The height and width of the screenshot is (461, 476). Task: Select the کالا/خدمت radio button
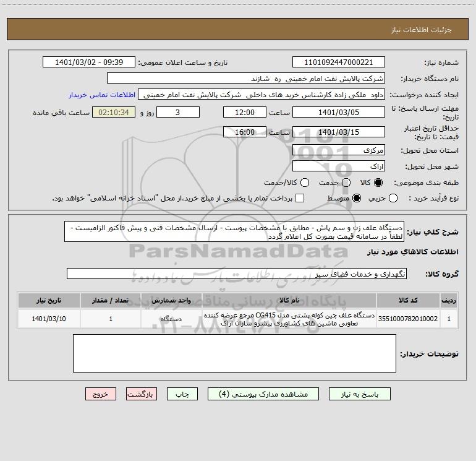point(305,183)
